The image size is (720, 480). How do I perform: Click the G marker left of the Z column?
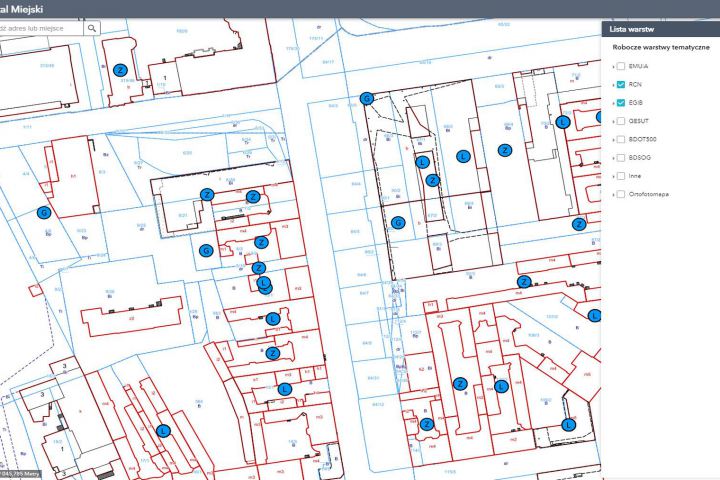pyautogui.click(x=206, y=250)
